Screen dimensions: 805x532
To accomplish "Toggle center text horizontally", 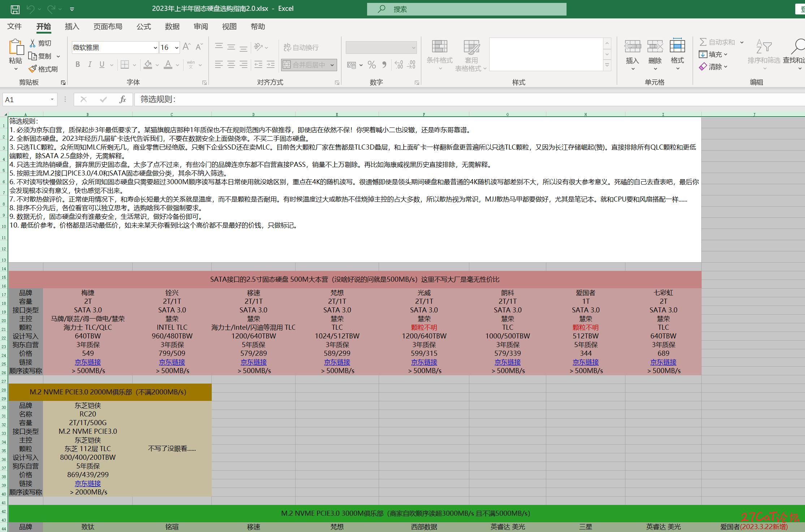I will 231,65.
